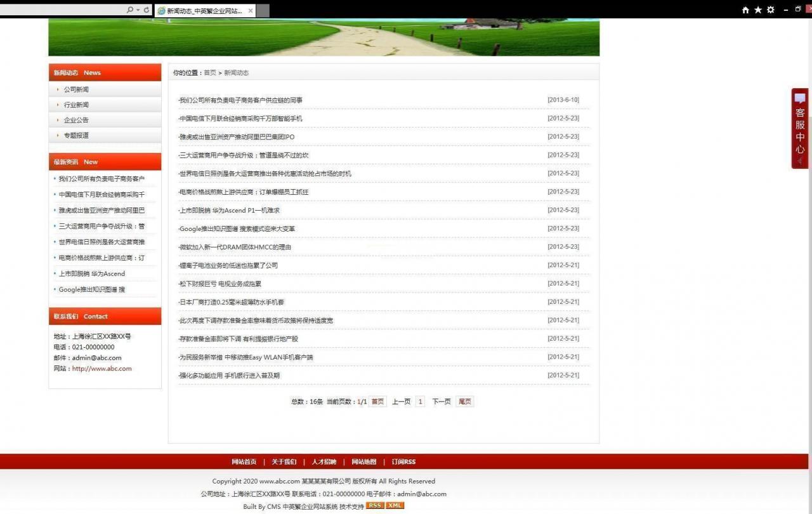Click date [2013-6-10] in news list
This screenshot has height=514, width=812.
(563, 100)
